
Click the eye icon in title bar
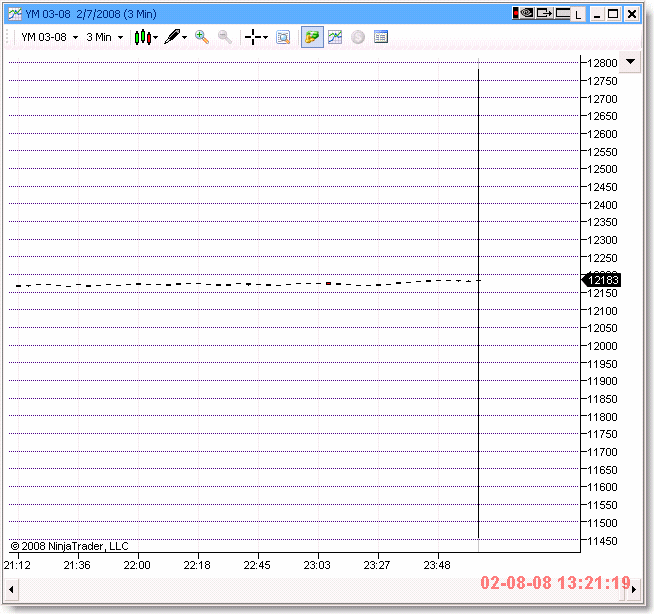(527, 13)
